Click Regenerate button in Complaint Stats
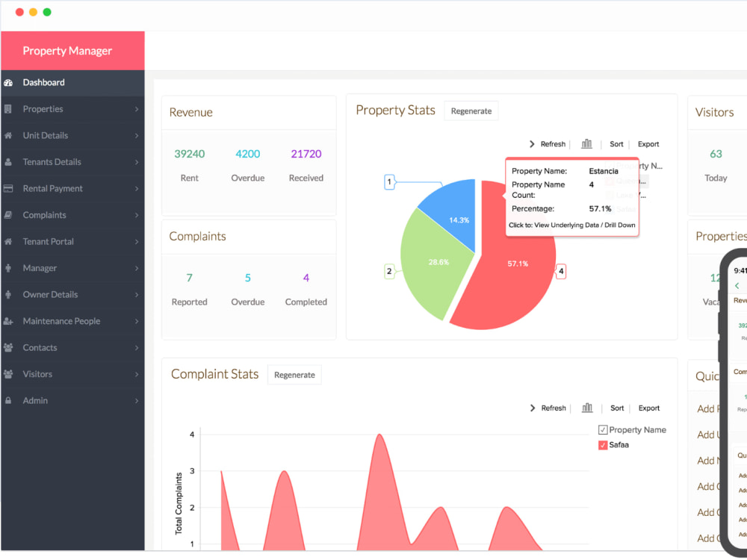The image size is (747, 560). click(294, 375)
